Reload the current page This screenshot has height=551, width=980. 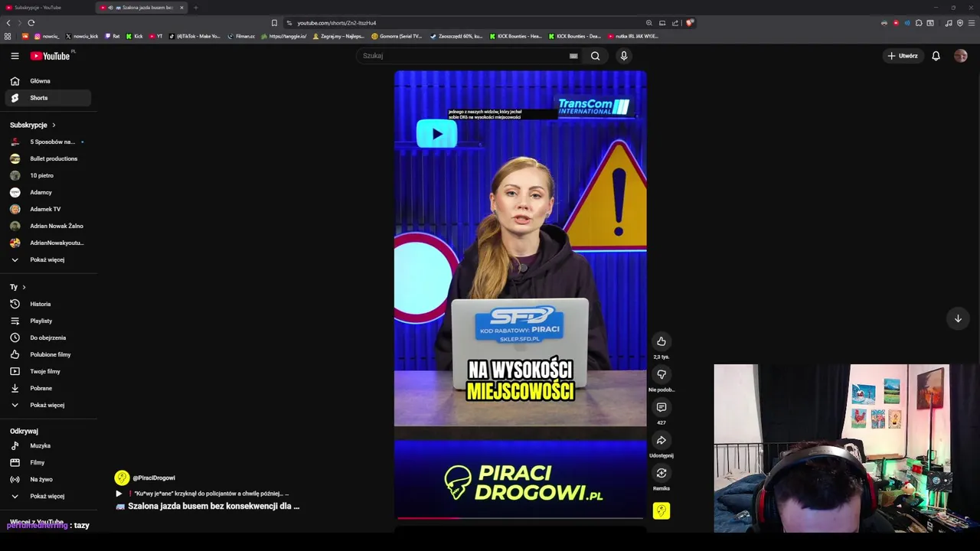click(x=31, y=23)
